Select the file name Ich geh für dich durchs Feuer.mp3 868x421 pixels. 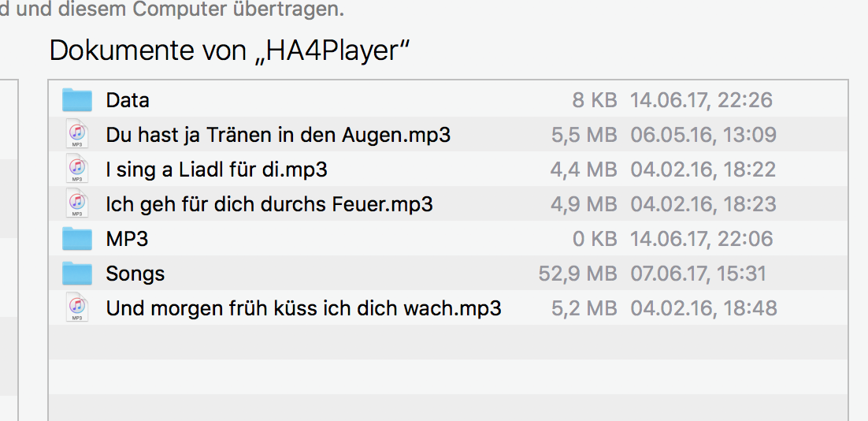269,204
